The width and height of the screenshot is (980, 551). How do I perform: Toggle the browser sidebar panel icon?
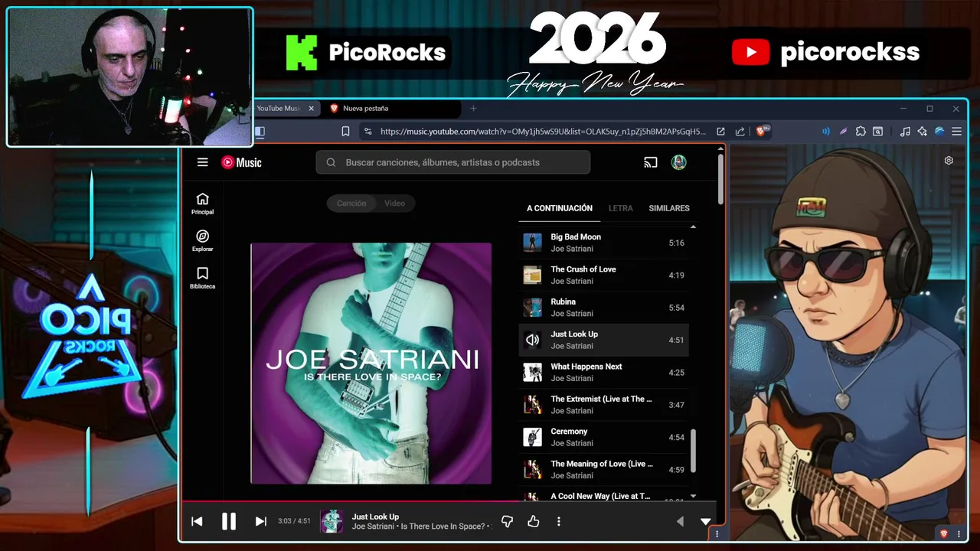pyautogui.click(x=260, y=132)
